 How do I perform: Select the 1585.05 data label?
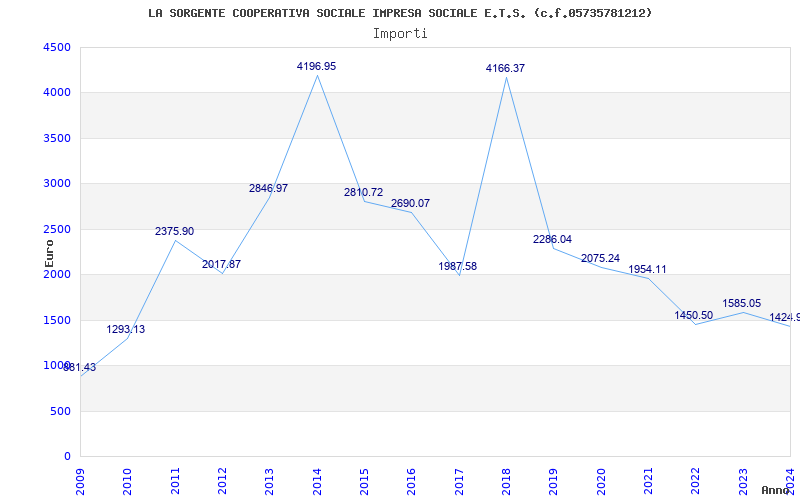(x=742, y=303)
